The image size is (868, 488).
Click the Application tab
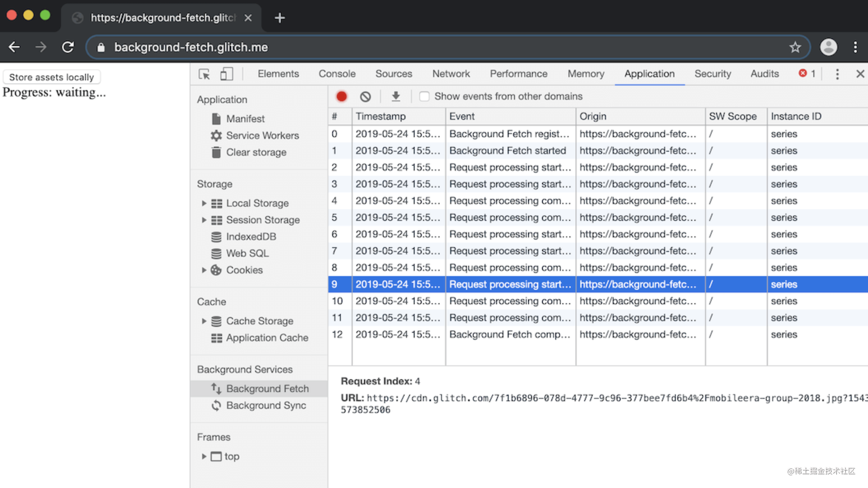pyautogui.click(x=649, y=74)
